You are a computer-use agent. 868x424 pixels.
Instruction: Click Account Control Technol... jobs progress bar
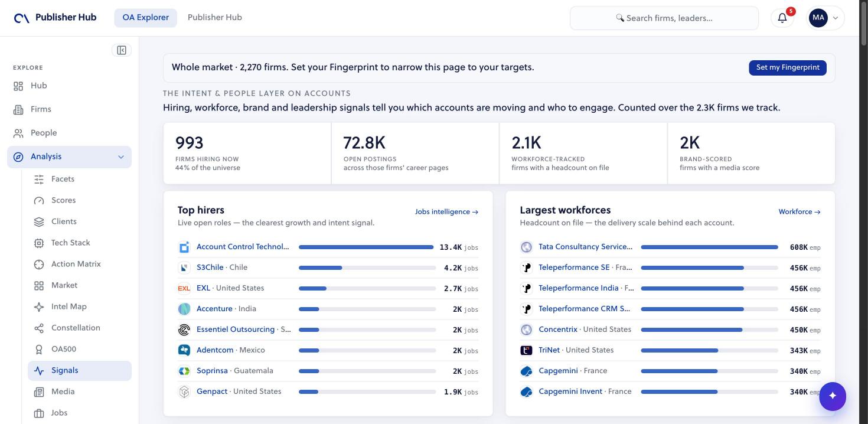click(x=367, y=247)
